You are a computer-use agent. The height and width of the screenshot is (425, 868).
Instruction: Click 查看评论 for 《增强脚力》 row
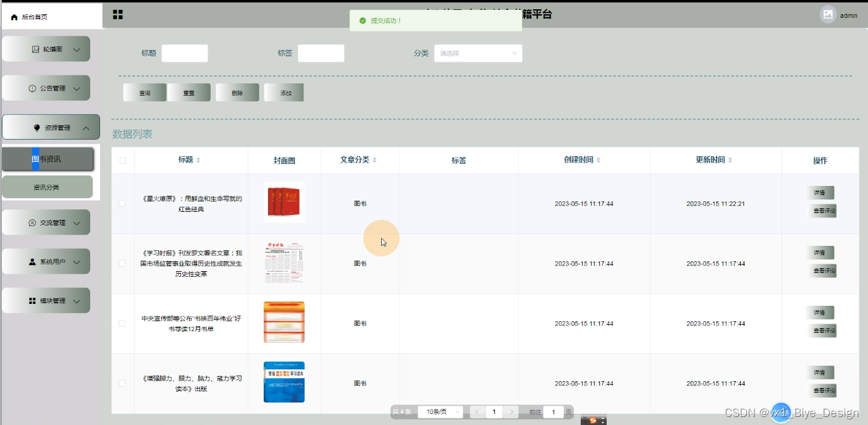822,390
